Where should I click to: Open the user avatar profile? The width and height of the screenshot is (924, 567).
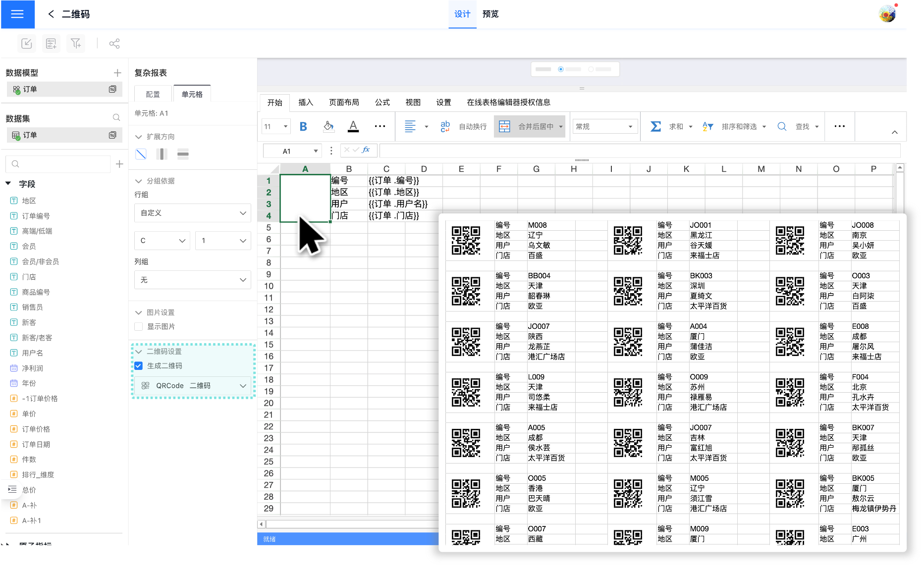[x=887, y=14]
